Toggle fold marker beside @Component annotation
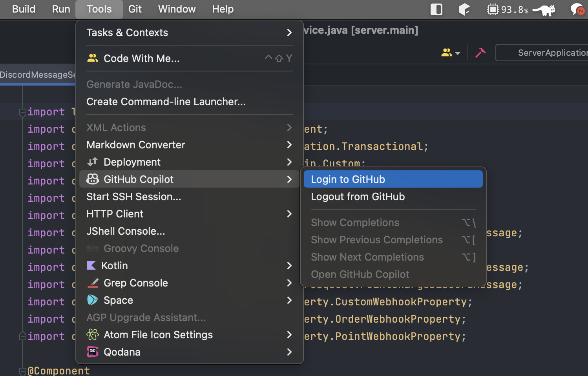Screen dimensions: 588x376 [23, 371]
